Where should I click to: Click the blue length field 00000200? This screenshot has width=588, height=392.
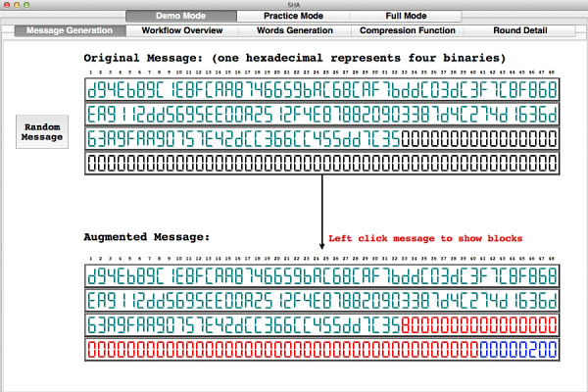518,347
